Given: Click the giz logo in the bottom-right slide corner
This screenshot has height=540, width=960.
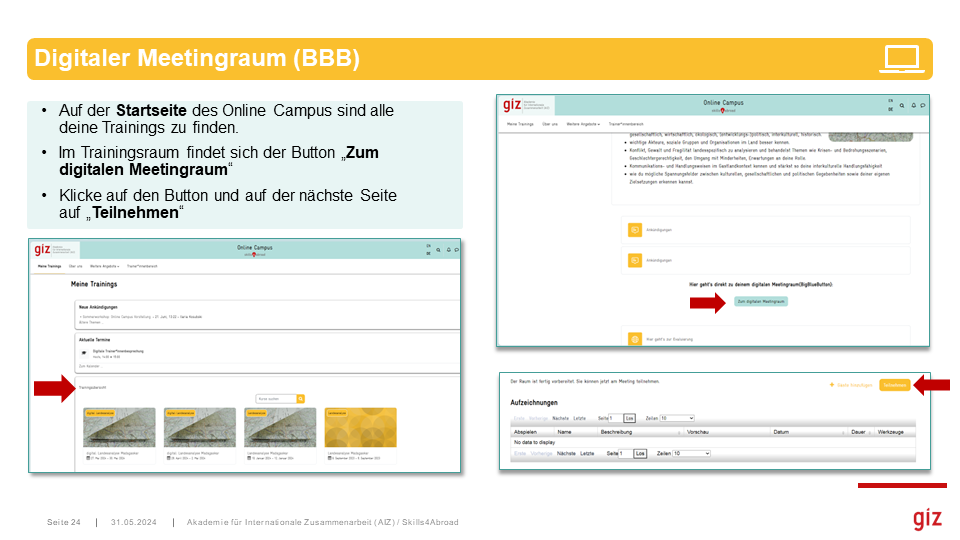Looking at the screenshot, I should (x=926, y=518).
